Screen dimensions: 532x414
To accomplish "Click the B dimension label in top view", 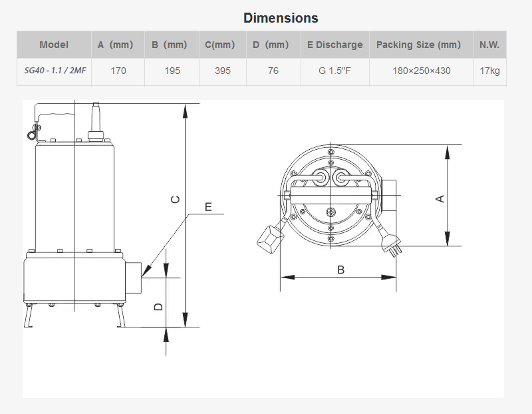I will tap(341, 270).
